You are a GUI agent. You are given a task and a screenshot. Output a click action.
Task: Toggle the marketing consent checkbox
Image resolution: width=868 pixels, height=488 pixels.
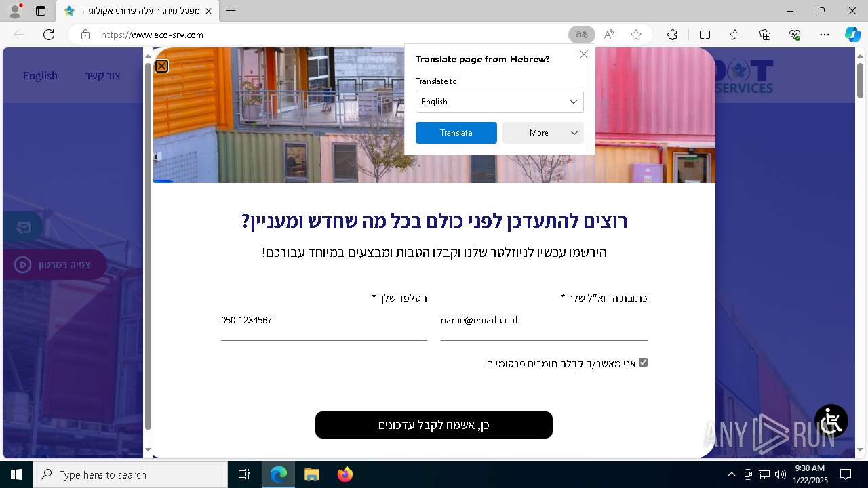(x=643, y=363)
